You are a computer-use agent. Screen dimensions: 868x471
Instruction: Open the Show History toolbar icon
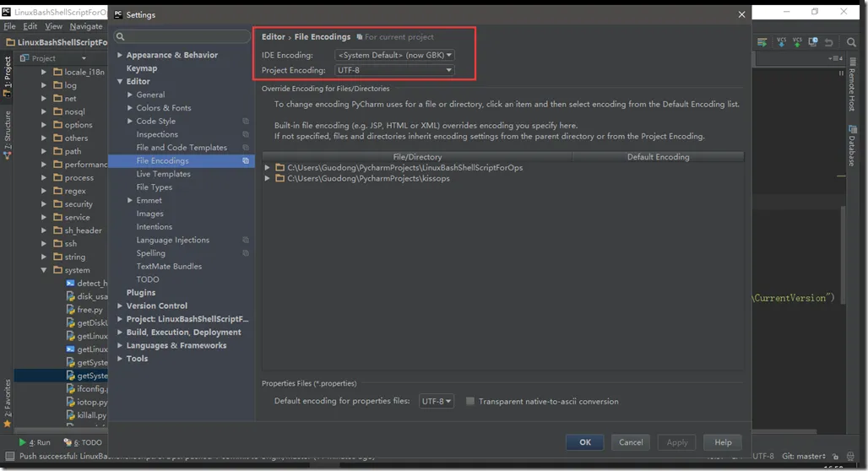[813, 42]
